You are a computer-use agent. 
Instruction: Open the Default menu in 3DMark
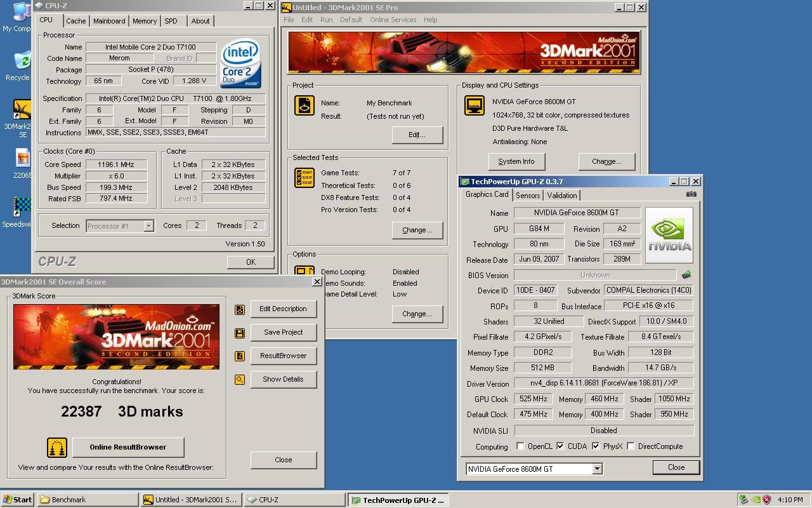[351, 20]
